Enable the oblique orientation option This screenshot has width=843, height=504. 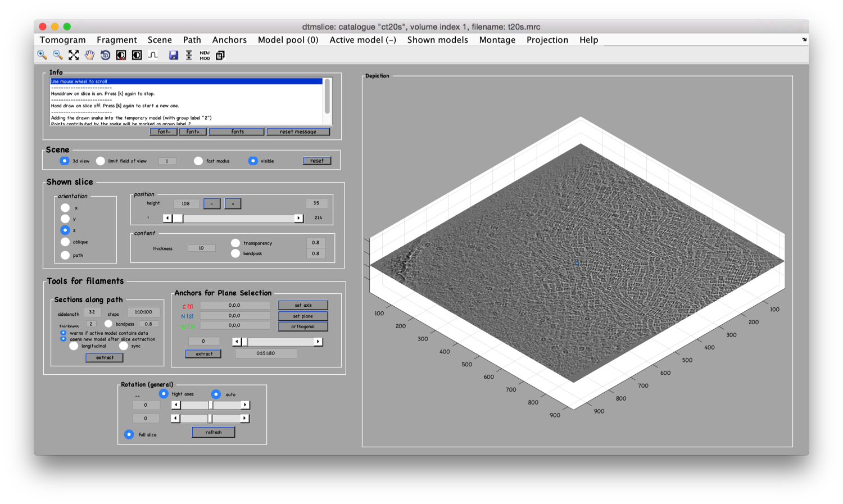click(65, 242)
